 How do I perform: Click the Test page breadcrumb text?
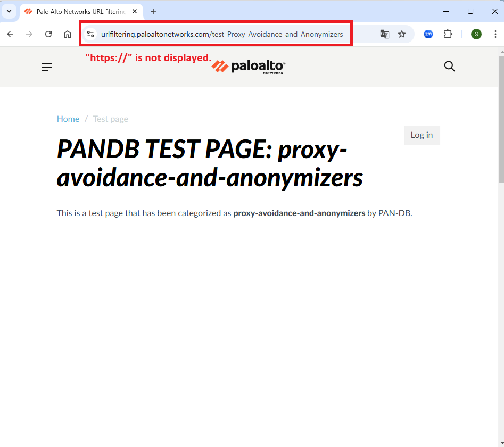tap(111, 119)
